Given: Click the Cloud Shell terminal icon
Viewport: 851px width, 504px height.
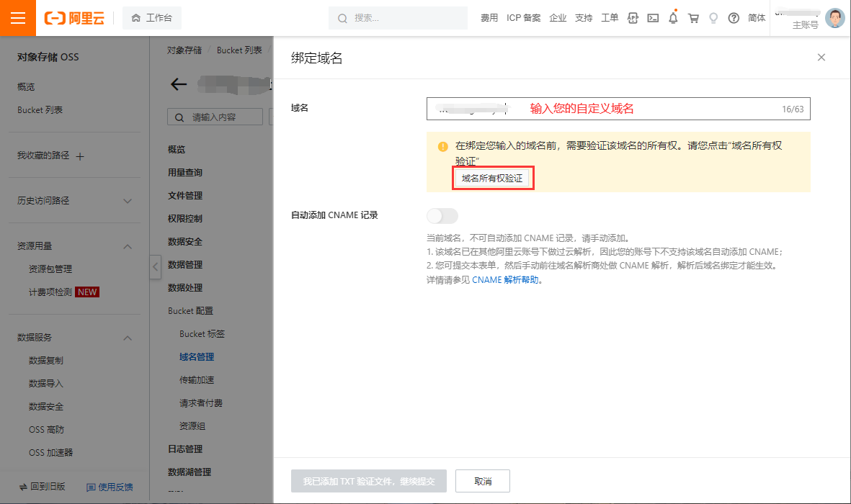Looking at the screenshot, I should 653,18.
